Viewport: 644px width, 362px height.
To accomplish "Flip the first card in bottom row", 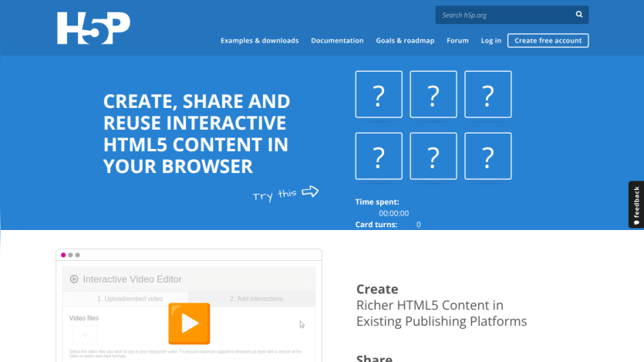I will pos(379,156).
